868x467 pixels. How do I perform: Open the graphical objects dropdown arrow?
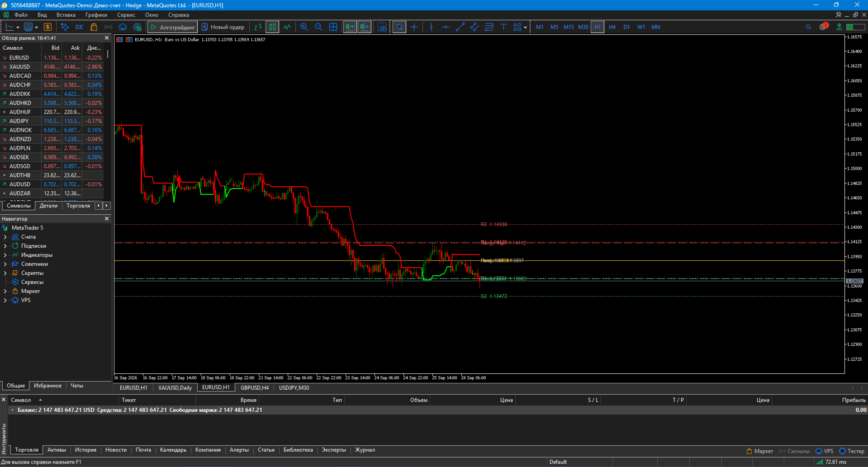[525, 28]
